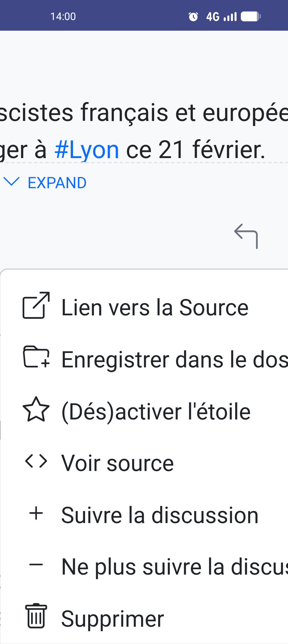Click the plus follow icon
This screenshot has height=644, width=288.
(x=36, y=513)
